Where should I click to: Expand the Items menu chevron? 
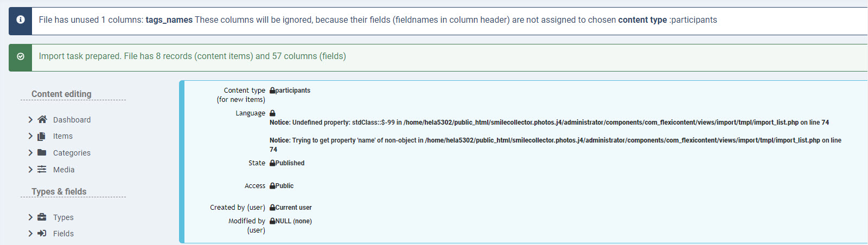(30, 136)
